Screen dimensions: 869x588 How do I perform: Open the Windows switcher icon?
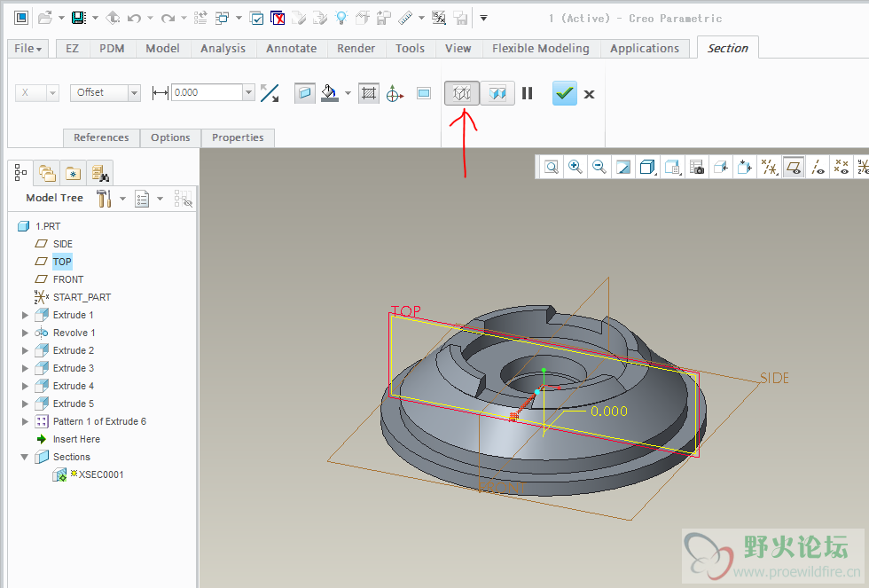point(223,19)
